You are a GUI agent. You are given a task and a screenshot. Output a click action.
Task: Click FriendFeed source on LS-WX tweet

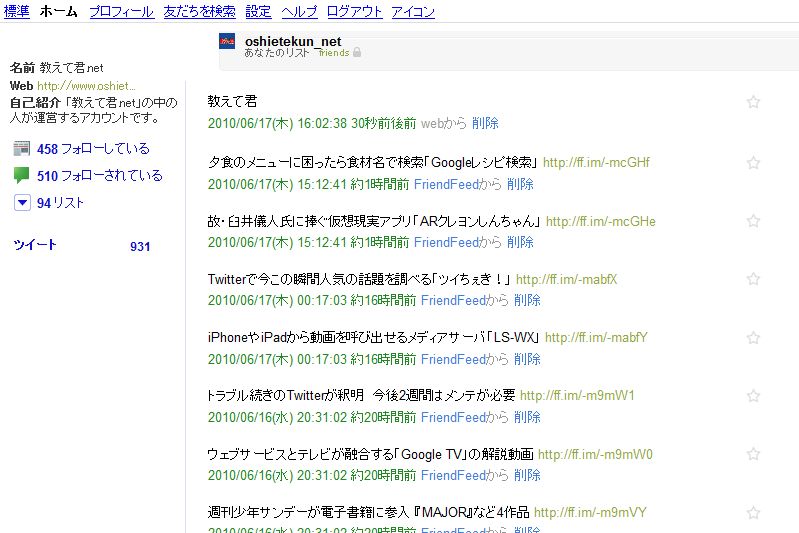click(x=454, y=359)
